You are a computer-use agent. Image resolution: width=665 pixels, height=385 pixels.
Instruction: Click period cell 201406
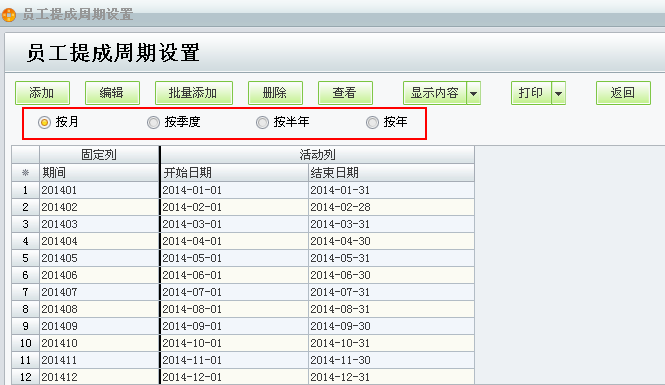coord(99,275)
